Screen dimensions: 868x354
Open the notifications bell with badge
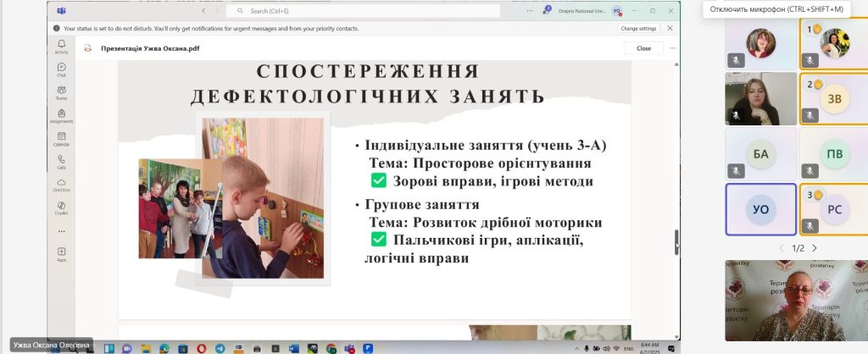[547, 10]
